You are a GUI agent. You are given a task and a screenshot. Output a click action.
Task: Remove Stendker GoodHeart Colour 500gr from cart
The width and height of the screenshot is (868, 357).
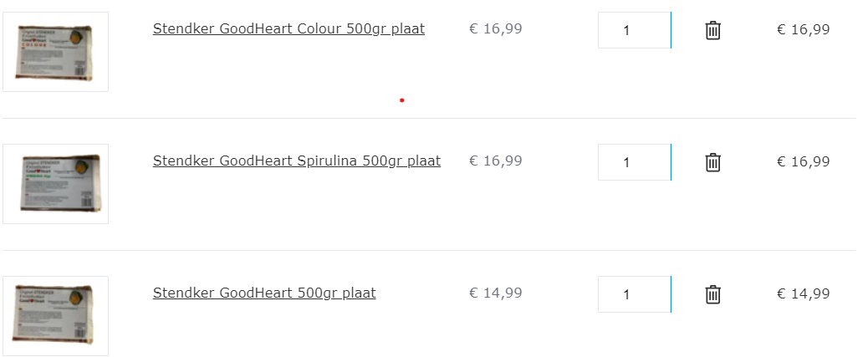tap(712, 31)
